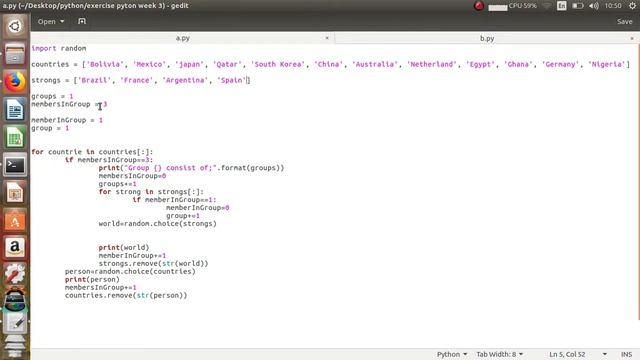Click the gedit text editor launcher icon
Screen dimensions: 640x360
(x=15, y=323)
